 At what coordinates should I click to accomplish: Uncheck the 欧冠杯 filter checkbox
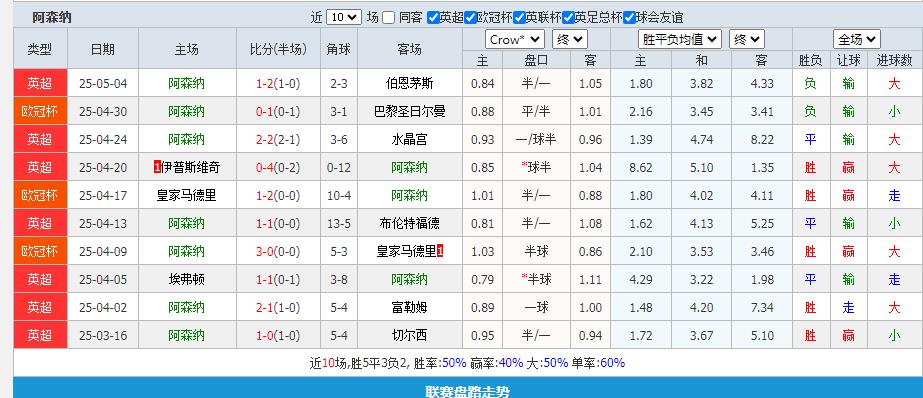click(x=470, y=18)
